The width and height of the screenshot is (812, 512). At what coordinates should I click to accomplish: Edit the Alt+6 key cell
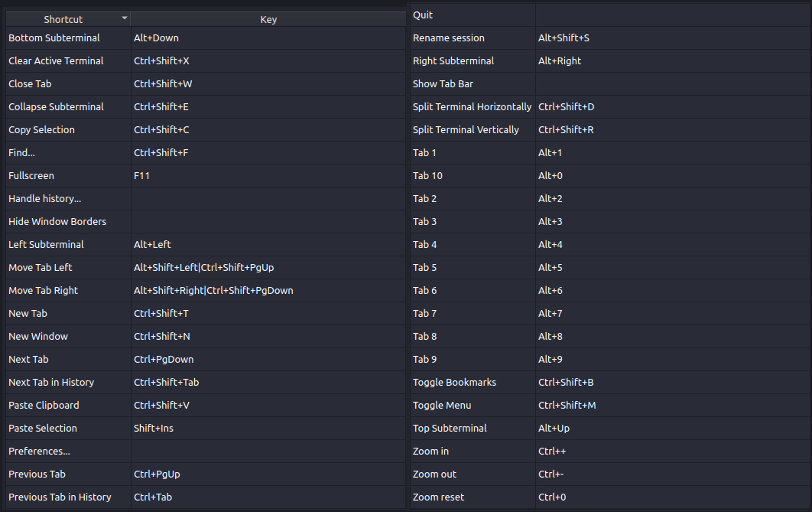tap(672, 290)
